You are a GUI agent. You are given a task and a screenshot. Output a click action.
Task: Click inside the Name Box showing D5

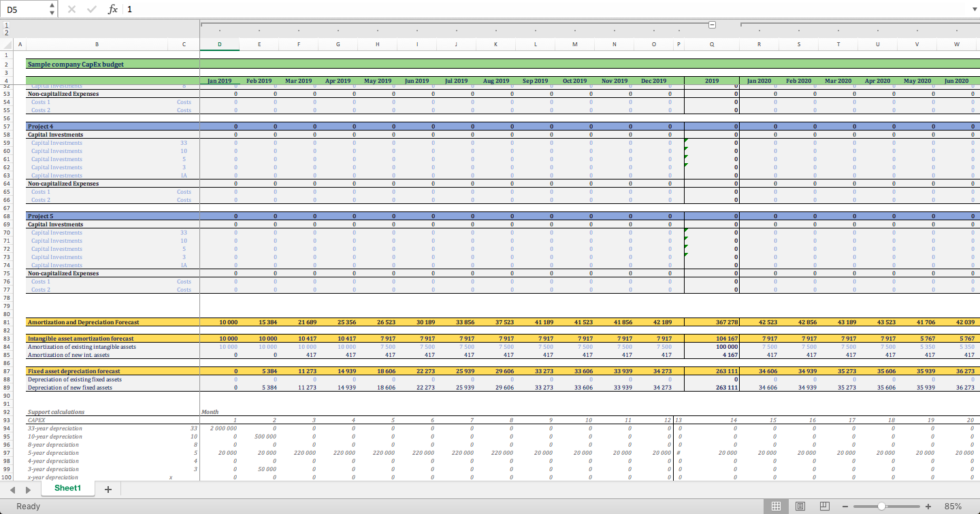[x=25, y=9]
